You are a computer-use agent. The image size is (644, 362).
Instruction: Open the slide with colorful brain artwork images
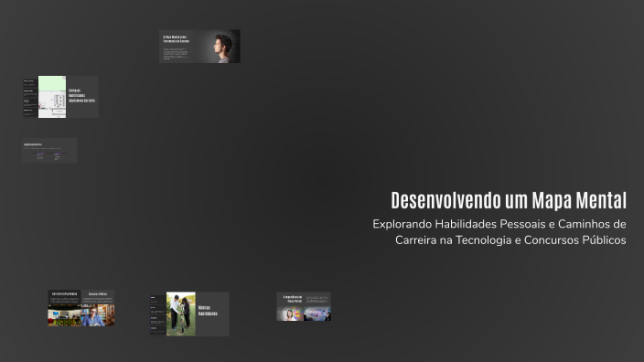pyautogui.click(x=304, y=306)
